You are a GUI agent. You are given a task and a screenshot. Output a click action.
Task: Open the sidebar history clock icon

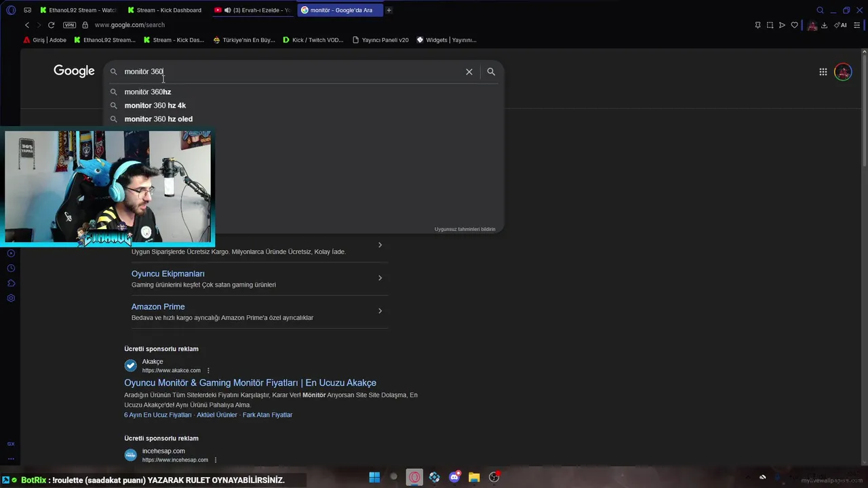pos(11,268)
